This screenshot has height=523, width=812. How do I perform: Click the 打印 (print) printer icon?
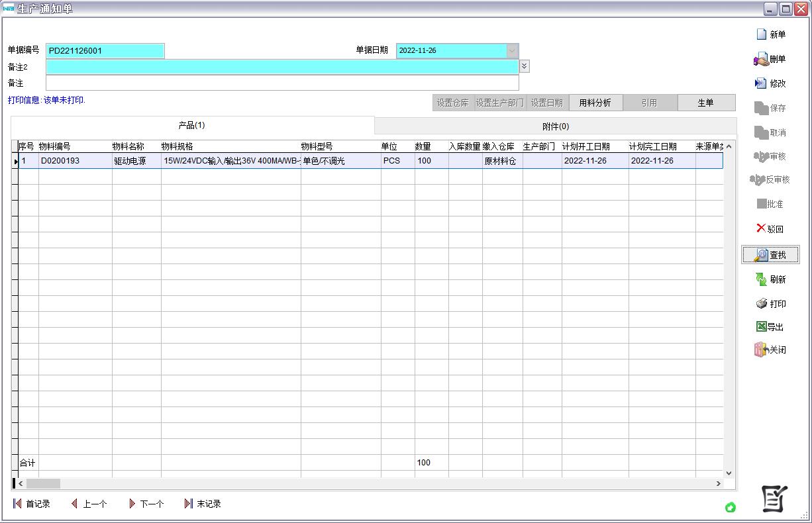762,304
